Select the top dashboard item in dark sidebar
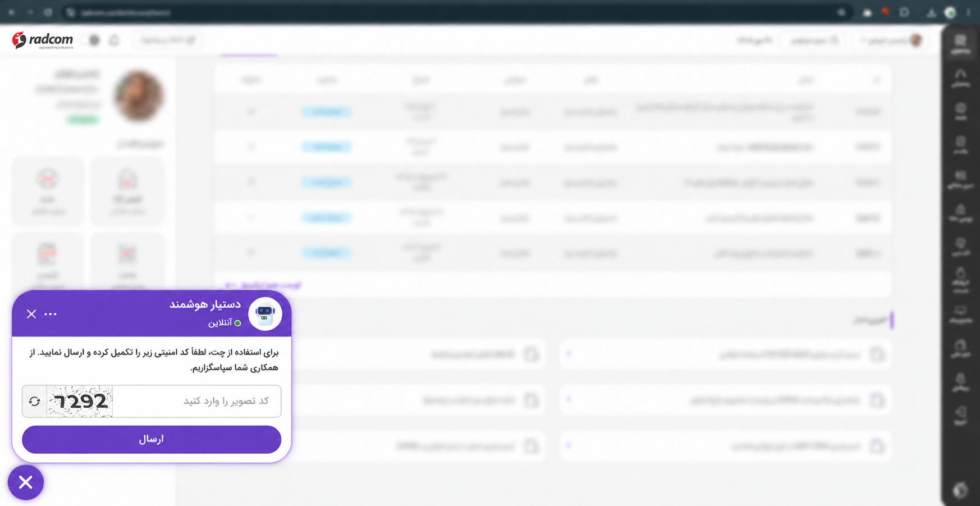 click(x=960, y=44)
